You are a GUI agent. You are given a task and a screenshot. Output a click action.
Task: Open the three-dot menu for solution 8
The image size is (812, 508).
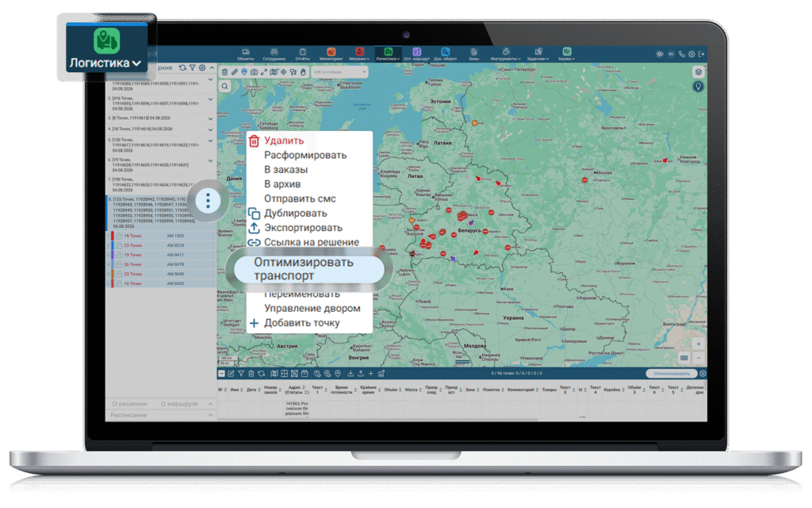(209, 201)
